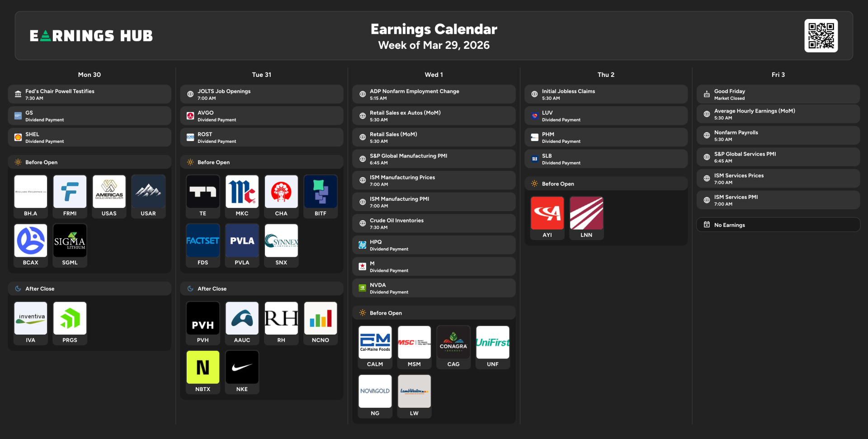Click the QR code in header
Viewport: 868px width, 439px height.
click(x=821, y=36)
